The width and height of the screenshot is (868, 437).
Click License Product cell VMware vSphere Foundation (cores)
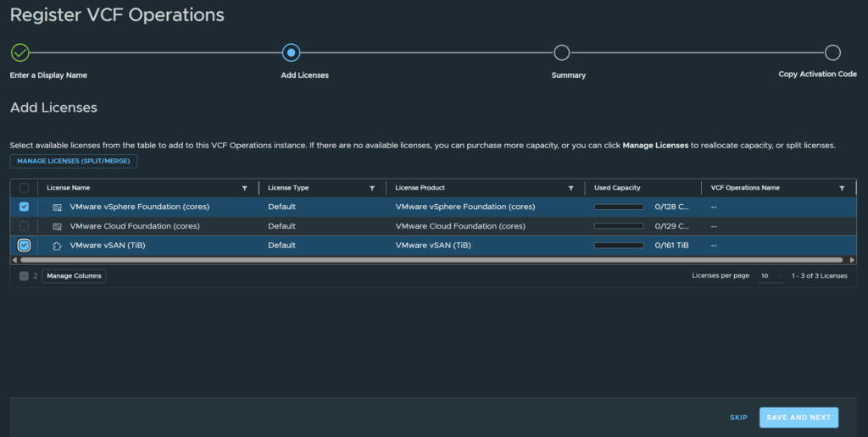(465, 207)
